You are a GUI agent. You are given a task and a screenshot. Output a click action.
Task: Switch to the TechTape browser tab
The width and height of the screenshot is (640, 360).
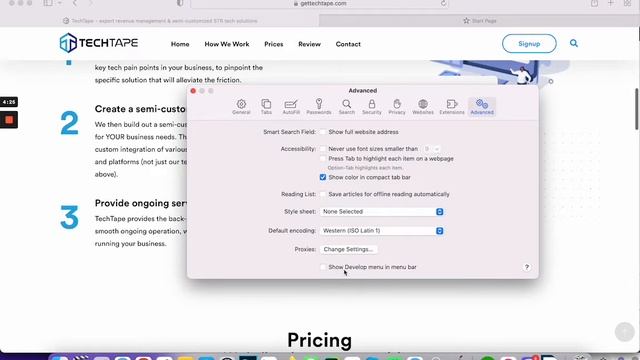click(x=160, y=20)
